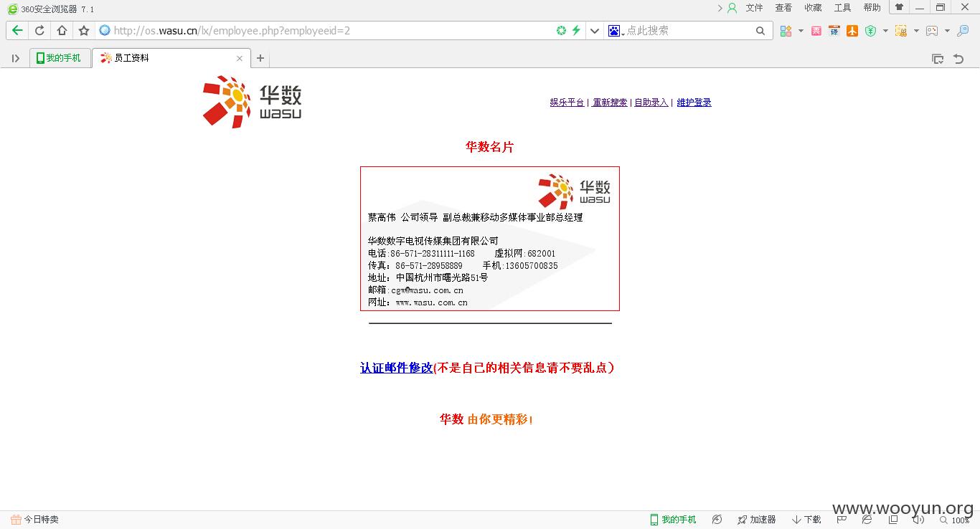Open the browser home page icon

(x=62, y=31)
